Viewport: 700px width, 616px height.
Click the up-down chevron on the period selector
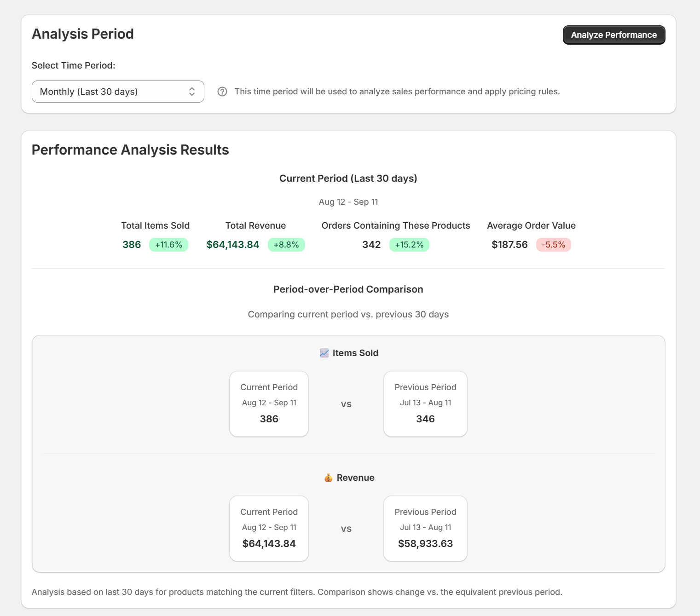pyautogui.click(x=192, y=92)
